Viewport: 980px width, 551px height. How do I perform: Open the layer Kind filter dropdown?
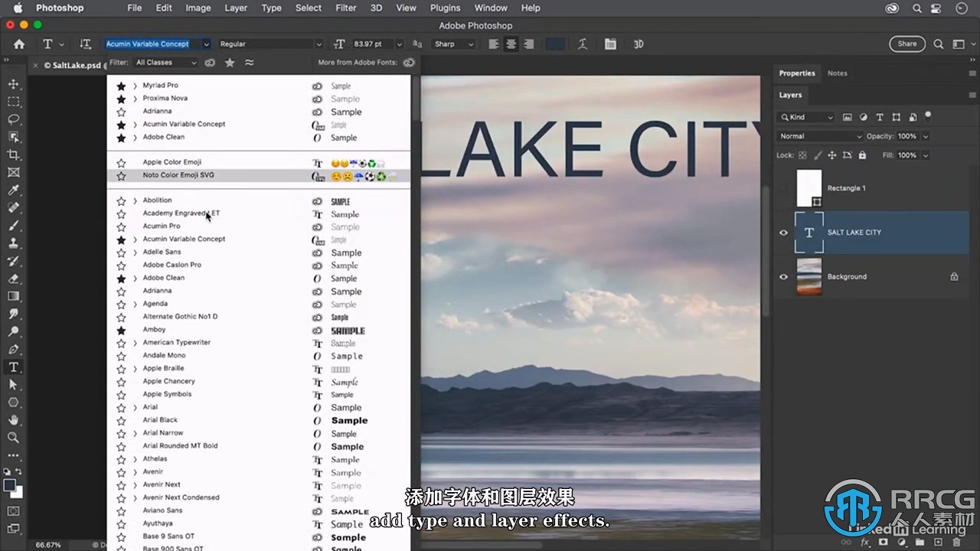(806, 117)
